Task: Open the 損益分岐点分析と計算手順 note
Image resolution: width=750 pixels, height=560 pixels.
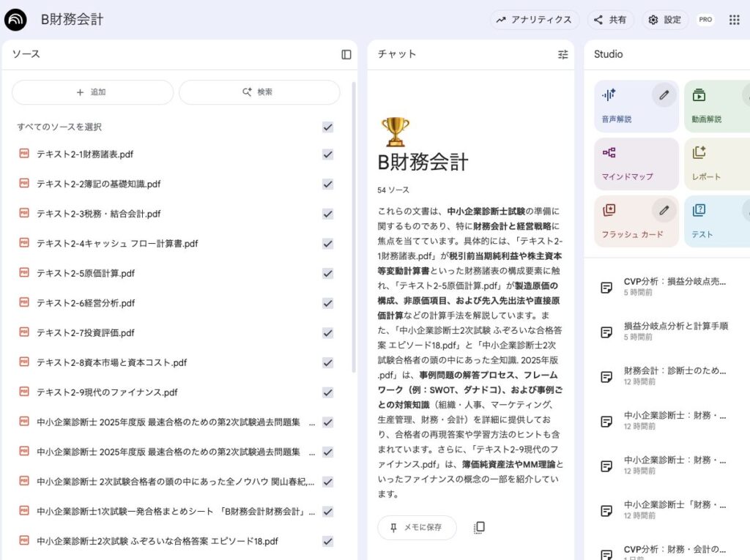Action: click(674, 331)
